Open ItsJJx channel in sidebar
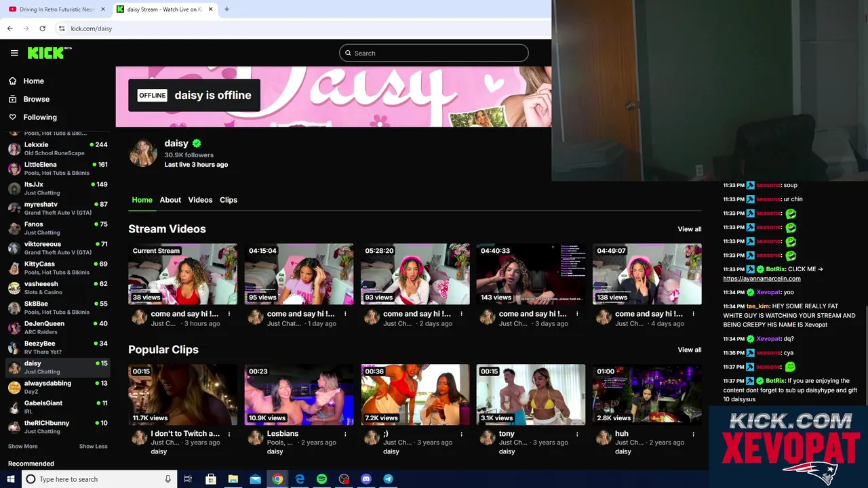The width and height of the screenshot is (868, 488). [x=58, y=188]
